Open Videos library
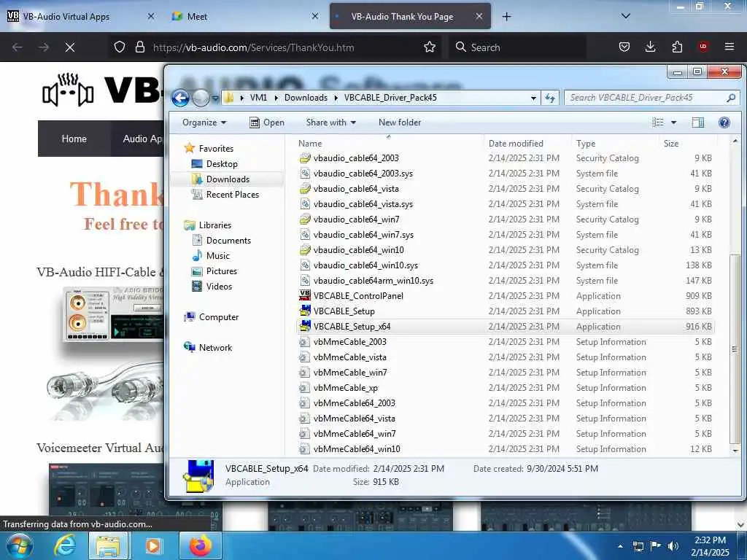The image size is (747, 560). [219, 286]
